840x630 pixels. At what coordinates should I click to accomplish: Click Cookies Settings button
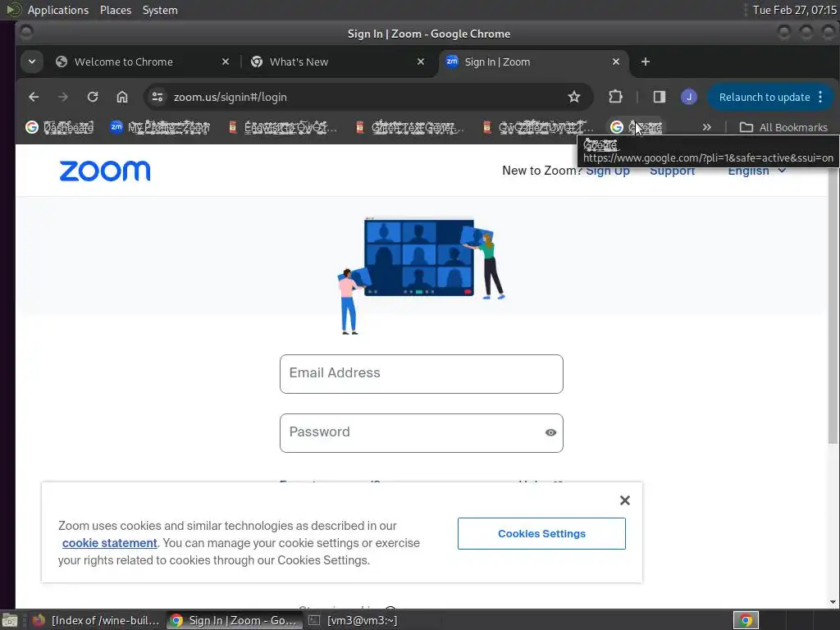[541, 533]
